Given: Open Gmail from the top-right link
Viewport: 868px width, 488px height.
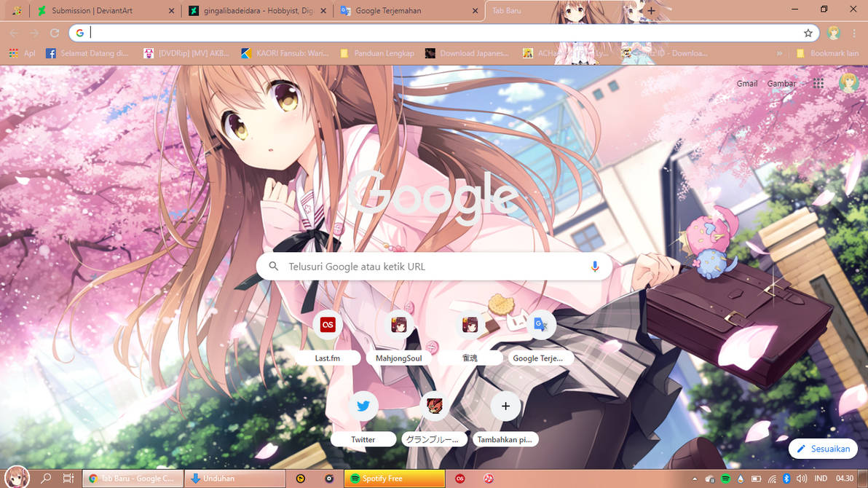Looking at the screenshot, I should click(x=747, y=83).
